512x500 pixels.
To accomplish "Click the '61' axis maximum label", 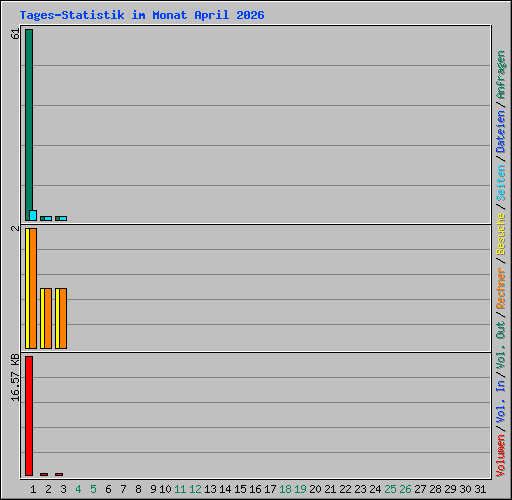I will pos(15,34).
